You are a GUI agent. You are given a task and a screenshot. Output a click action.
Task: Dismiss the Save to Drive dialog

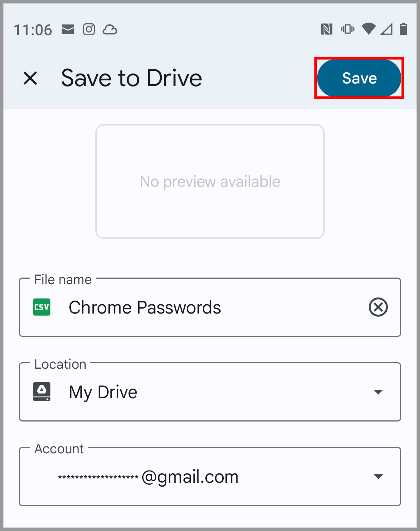[x=30, y=78]
